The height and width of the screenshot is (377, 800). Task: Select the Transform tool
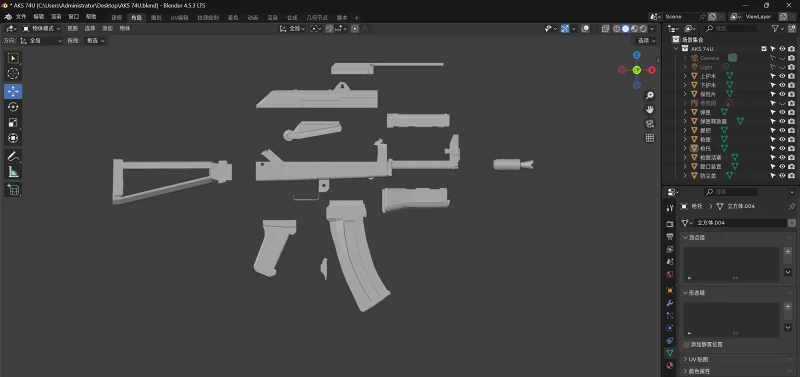coord(13,138)
